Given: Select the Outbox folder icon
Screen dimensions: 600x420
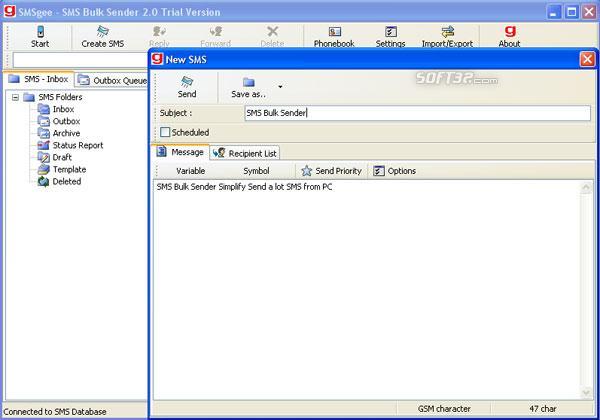Looking at the screenshot, I should tap(44, 121).
